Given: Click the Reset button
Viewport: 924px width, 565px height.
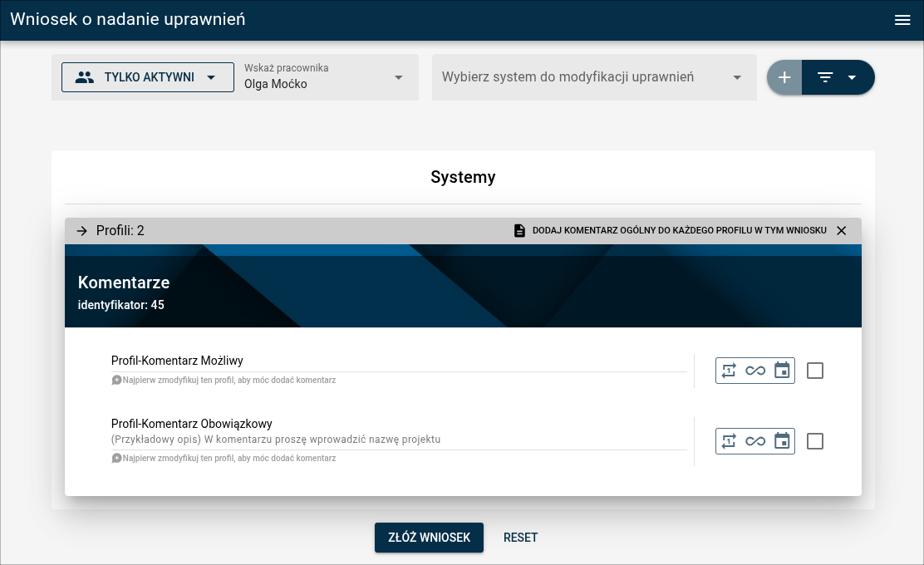Looking at the screenshot, I should point(520,538).
